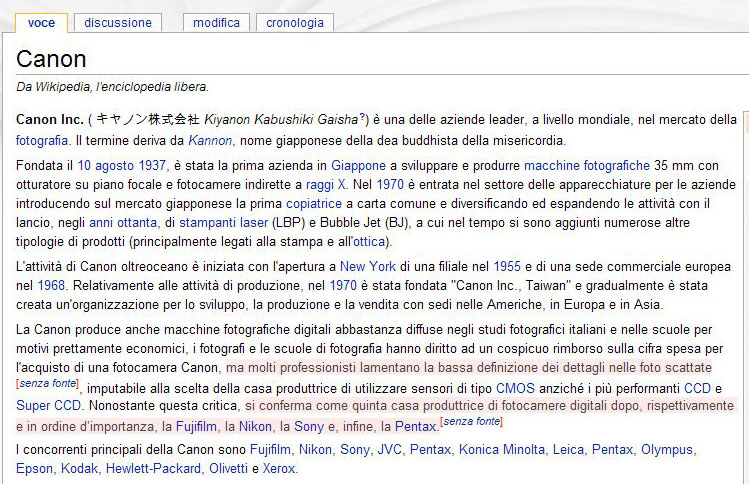
Task: Follow the raggi X link
Action: point(326,184)
